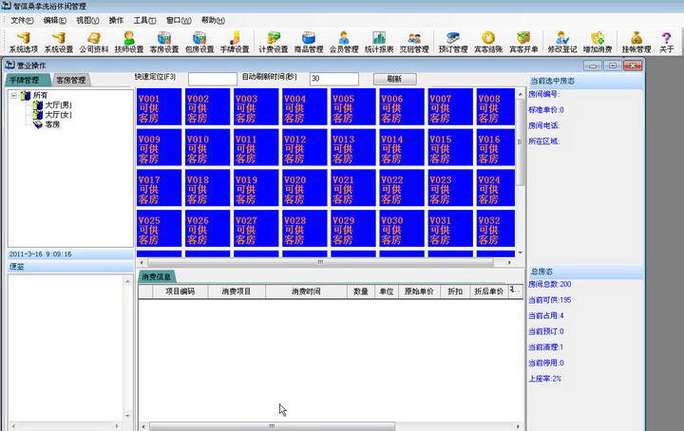Click the 公司资料 toolbar icon
Screen dimensions: 684x431
point(96,41)
